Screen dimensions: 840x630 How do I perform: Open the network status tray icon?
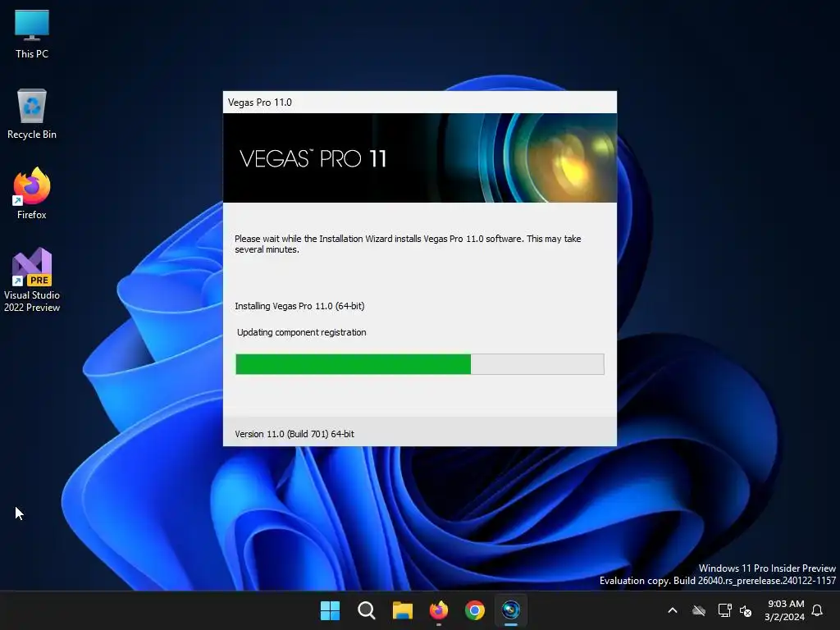(x=724, y=610)
